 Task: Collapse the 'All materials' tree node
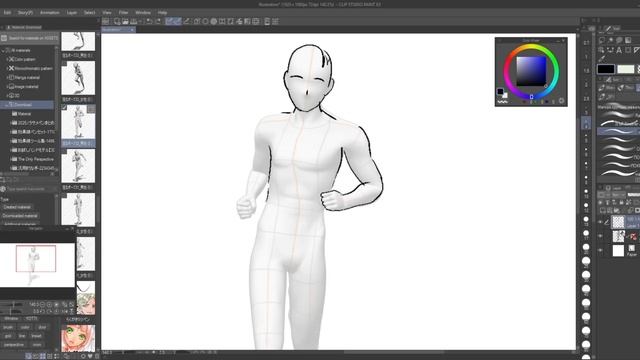click(x=3, y=50)
